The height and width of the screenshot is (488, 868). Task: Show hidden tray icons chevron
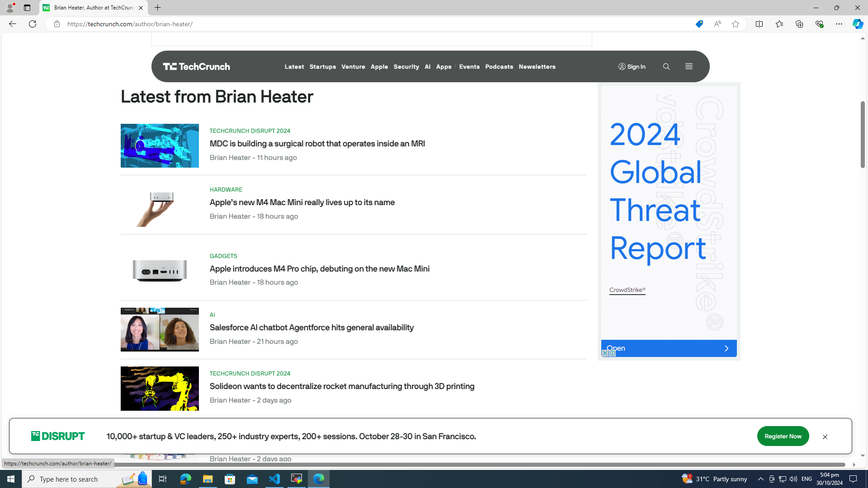click(760, 479)
